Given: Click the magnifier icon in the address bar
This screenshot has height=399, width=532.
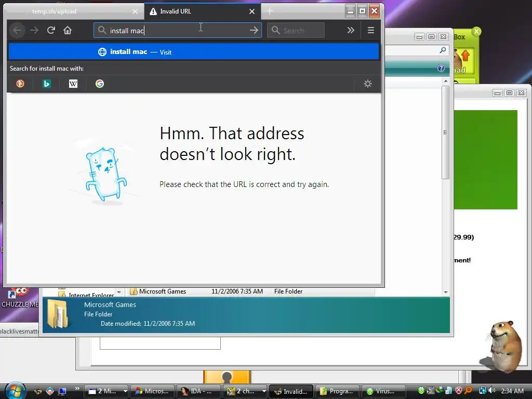Looking at the screenshot, I should (102, 31).
